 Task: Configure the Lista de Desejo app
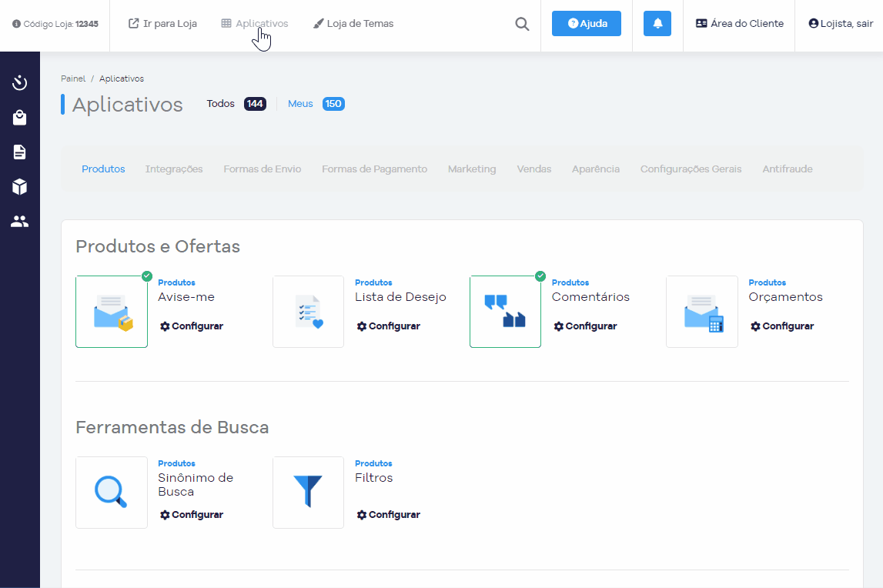[x=389, y=326]
